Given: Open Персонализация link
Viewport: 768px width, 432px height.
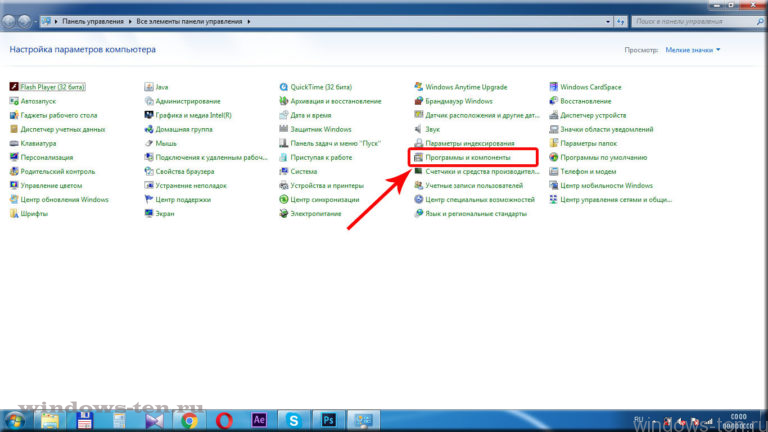Looking at the screenshot, I should pyautogui.click(x=47, y=158).
